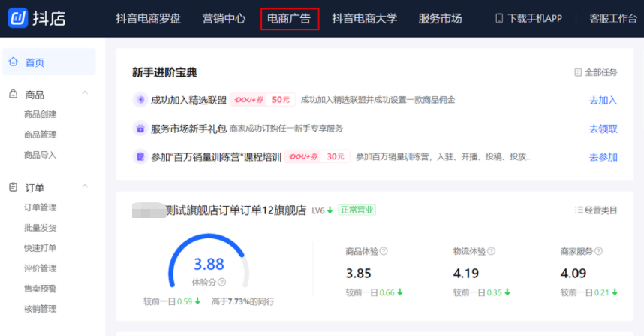Open 快速打单 in sidebar
The image size is (644, 336).
coord(41,248)
